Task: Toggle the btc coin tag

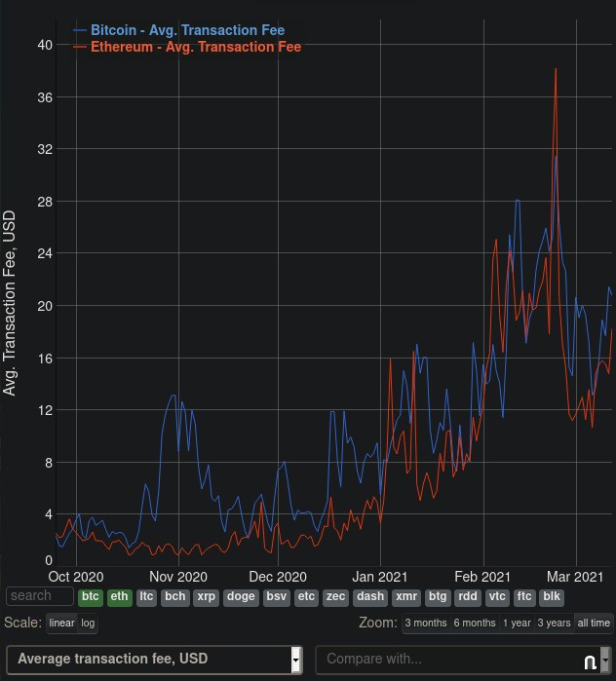Action: tap(91, 597)
